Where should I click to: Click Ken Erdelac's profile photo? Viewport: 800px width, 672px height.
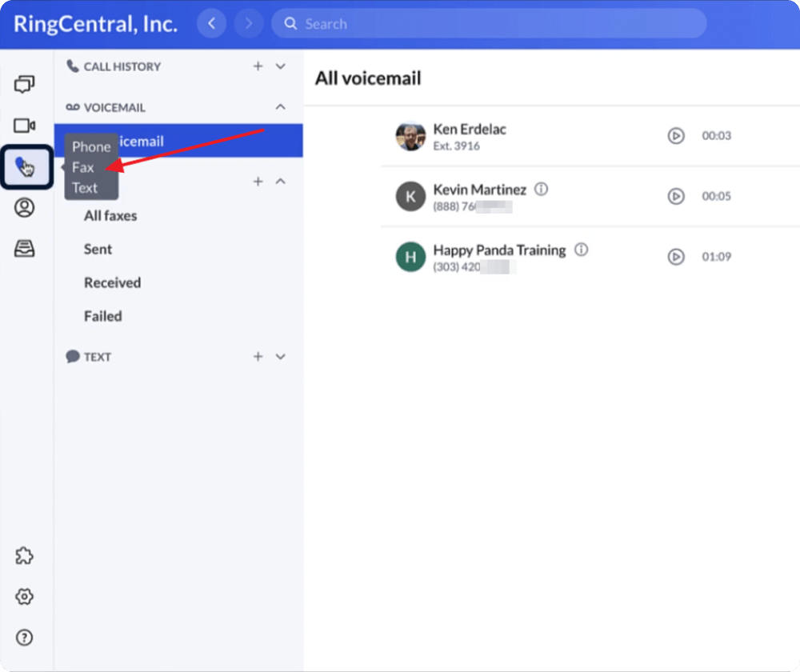410,136
